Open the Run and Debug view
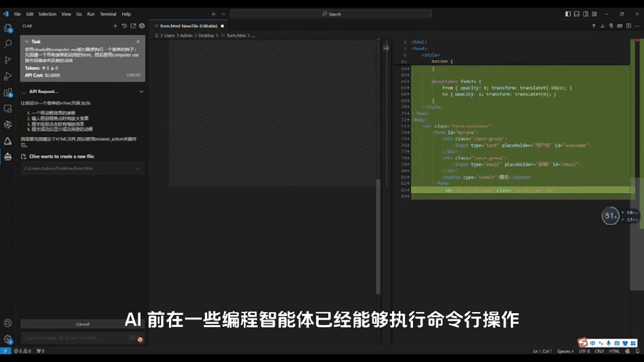Image resolution: width=644 pixels, height=362 pixels. coord(7,76)
